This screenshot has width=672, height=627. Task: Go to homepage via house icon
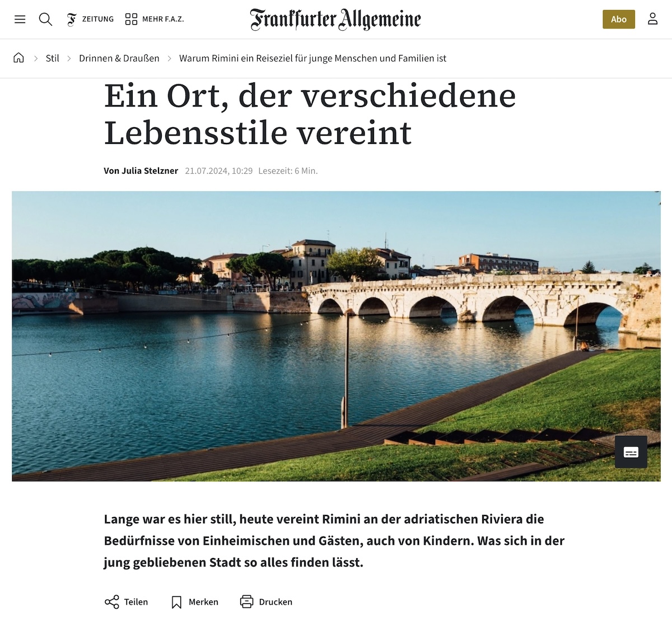[18, 58]
